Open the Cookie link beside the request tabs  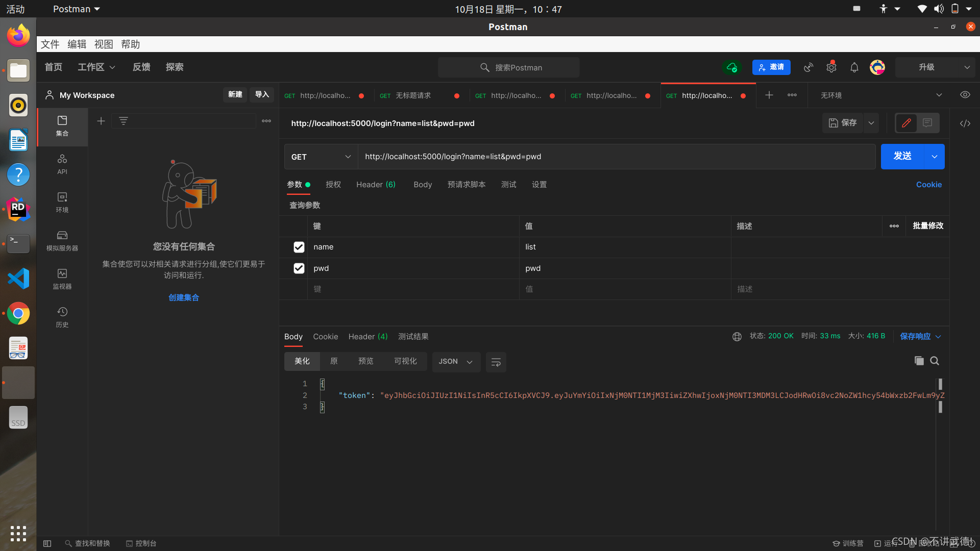[929, 185]
